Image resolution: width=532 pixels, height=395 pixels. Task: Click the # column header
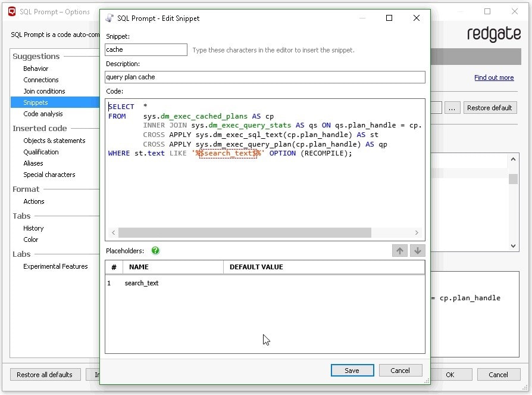(114, 267)
